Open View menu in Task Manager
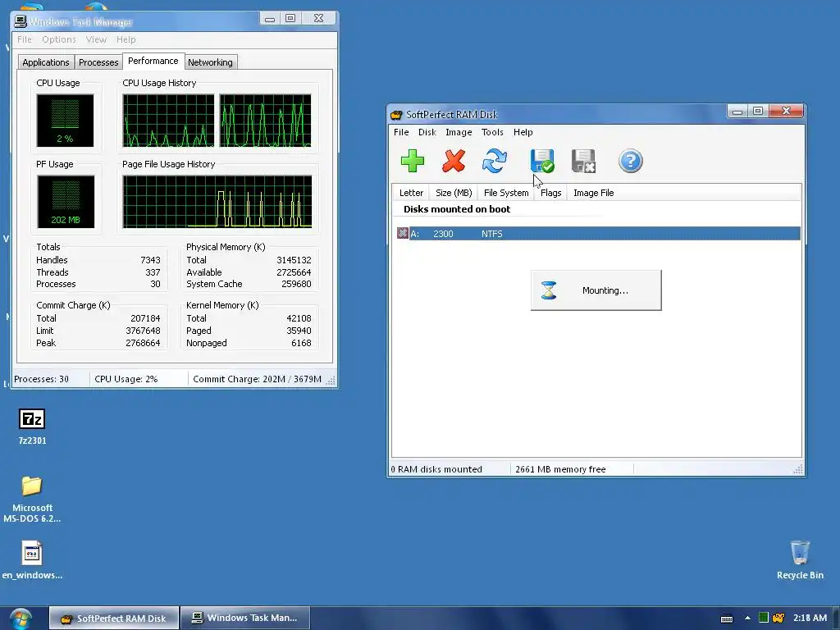 pos(96,39)
